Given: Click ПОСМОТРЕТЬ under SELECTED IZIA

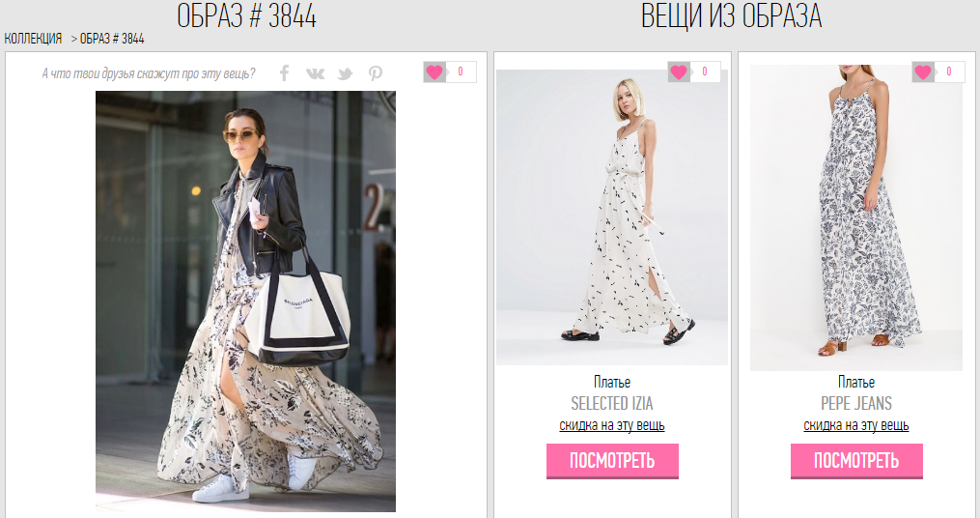Looking at the screenshot, I should pyautogui.click(x=612, y=461).
